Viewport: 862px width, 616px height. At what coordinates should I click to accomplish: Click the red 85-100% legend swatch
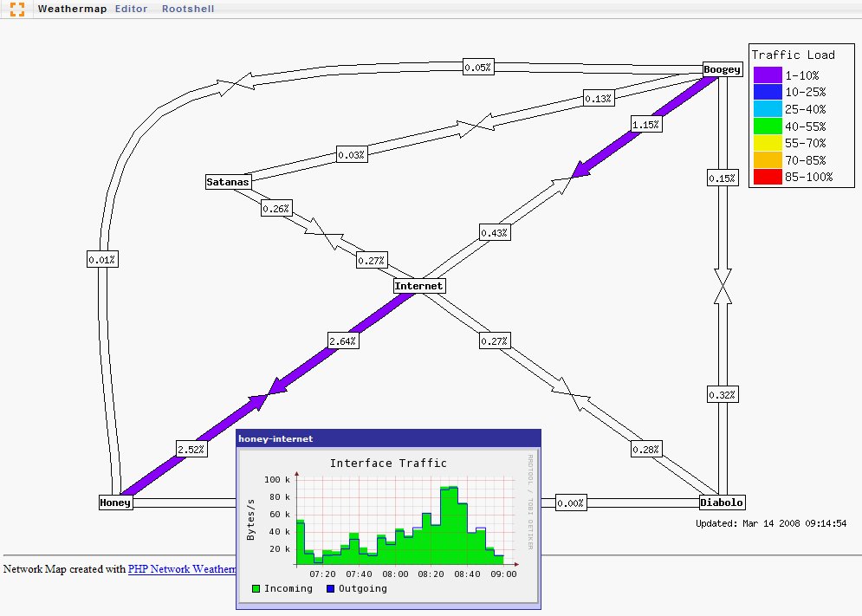tap(768, 178)
